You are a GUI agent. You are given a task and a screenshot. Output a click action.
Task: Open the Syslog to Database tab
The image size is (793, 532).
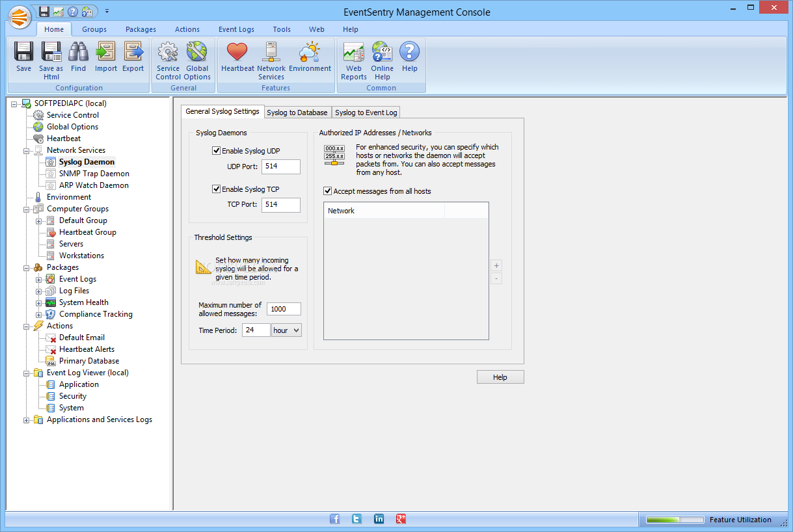(x=297, y=113)
